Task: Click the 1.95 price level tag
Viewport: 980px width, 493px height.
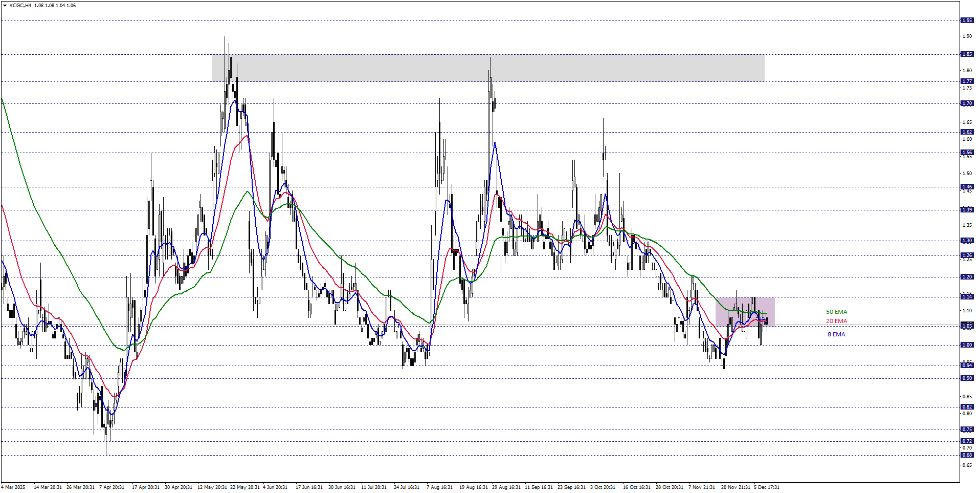Action: tap(967, 20)
